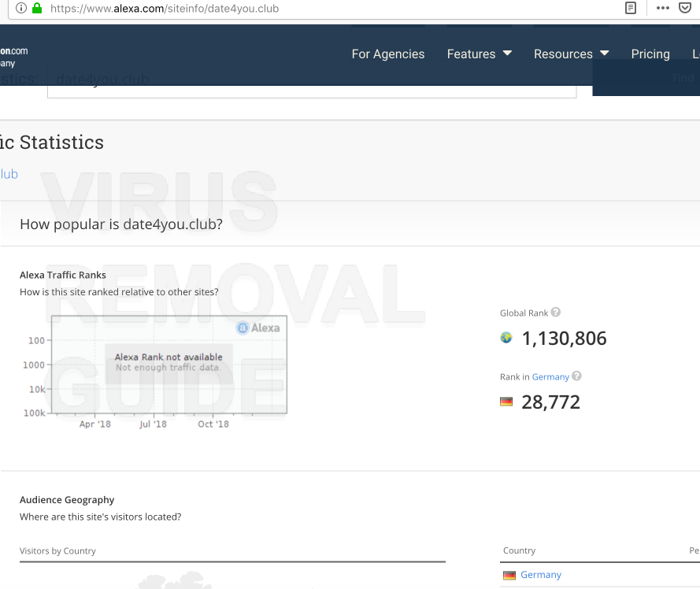The height and width of the screenshot is (589, 700).
Task: Click 'Where are this site's visitors located?' text
Action: click(x=101, y=517)
